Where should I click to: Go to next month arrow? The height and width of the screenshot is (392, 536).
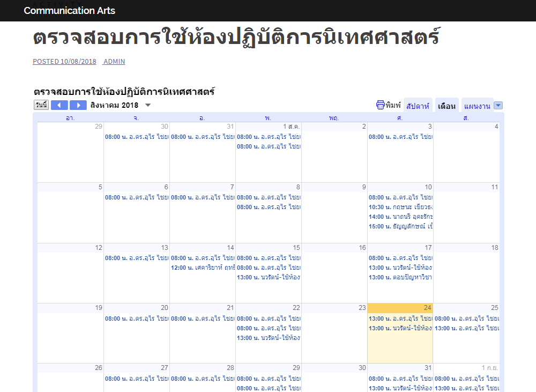click(78, 105)
